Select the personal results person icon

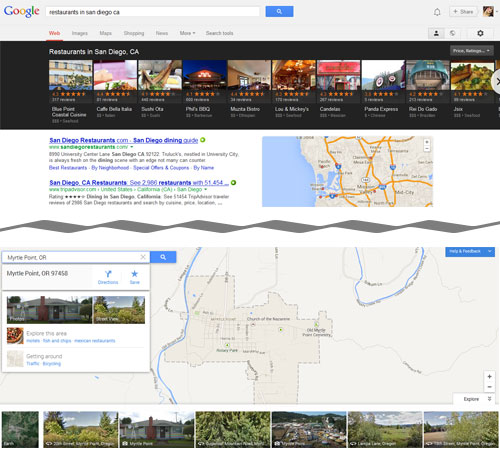(436, 33)
